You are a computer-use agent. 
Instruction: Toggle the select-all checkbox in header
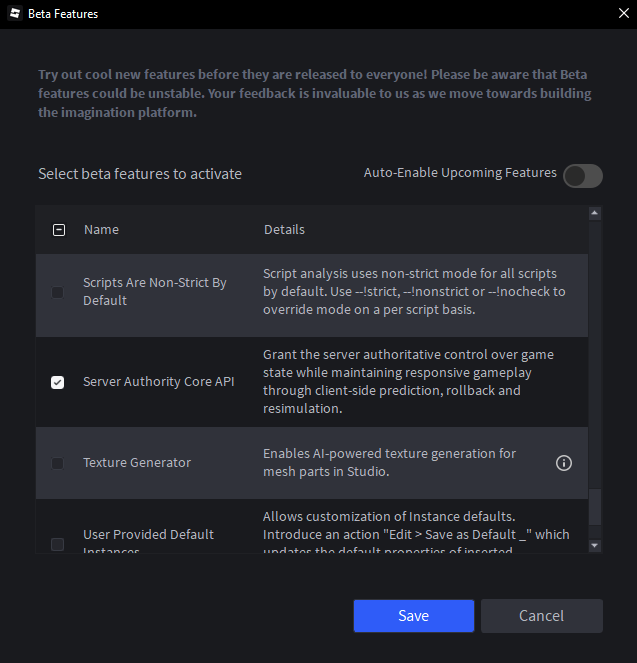point(58,230)
